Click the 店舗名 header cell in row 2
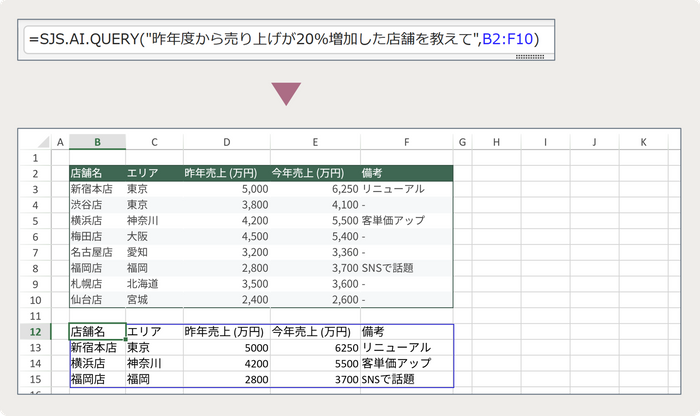The height and width of the screenshot is (416, 700). pos(97,174)
